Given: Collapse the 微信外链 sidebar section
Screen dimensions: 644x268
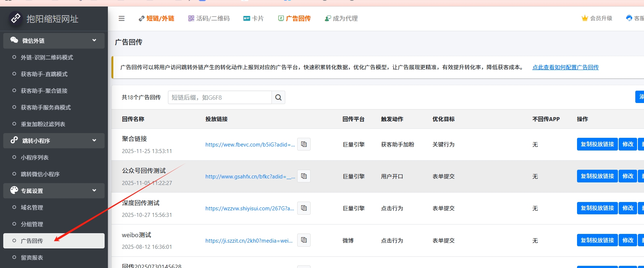Looking at the screenshot, I should coord(94,40).
